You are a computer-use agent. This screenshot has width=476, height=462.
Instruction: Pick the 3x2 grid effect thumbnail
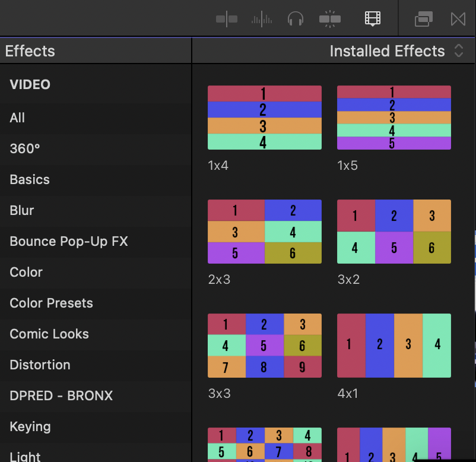(x=394, y=232)
